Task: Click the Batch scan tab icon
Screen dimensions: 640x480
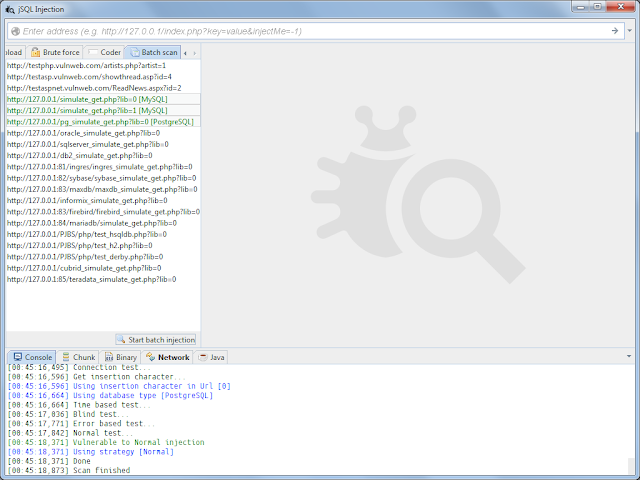Action: point(134,52)
